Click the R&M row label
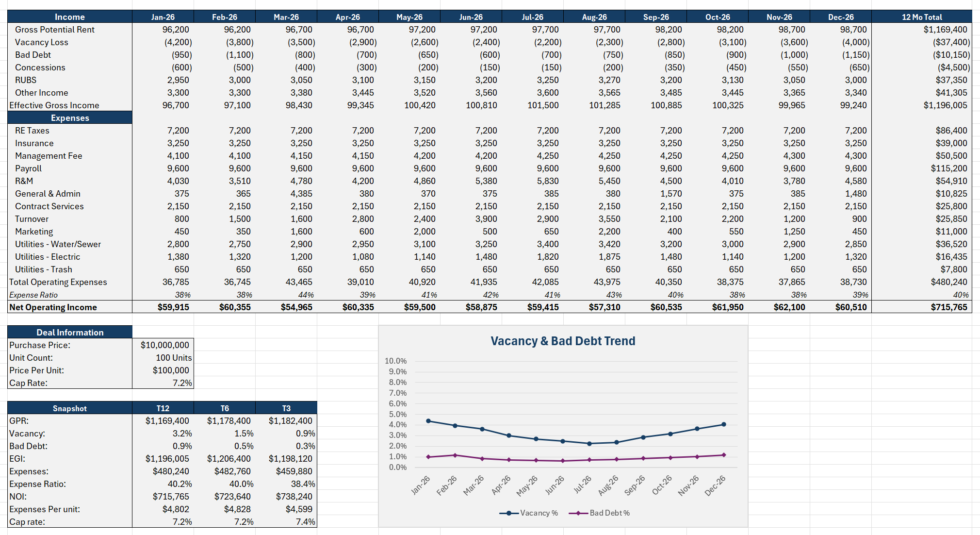Viewport: 980px width, 535px height. tap(24, 181)
